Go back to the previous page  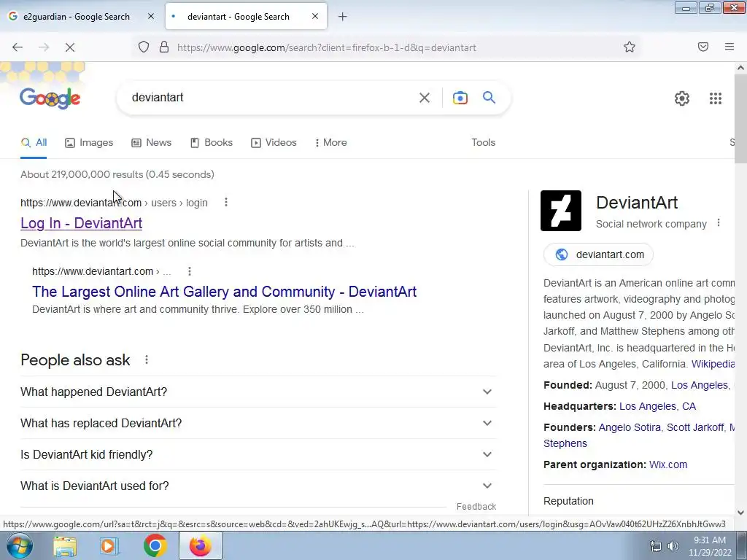tap(18, 47)
